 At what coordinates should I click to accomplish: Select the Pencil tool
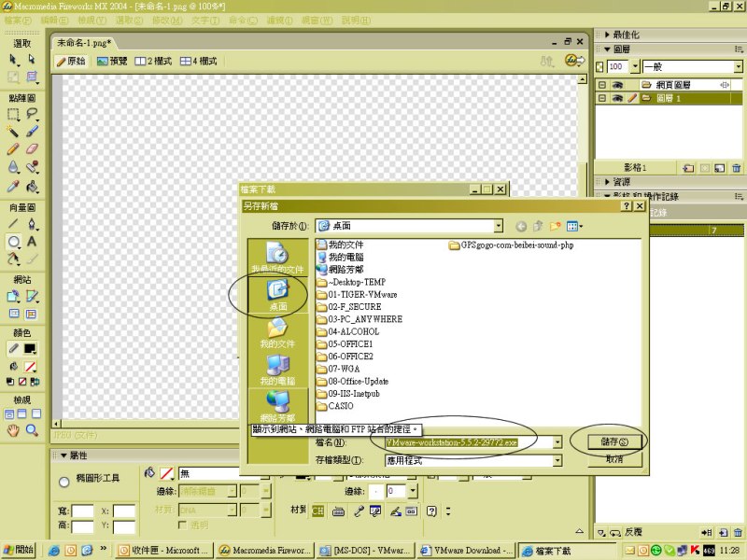pos(13,149)
